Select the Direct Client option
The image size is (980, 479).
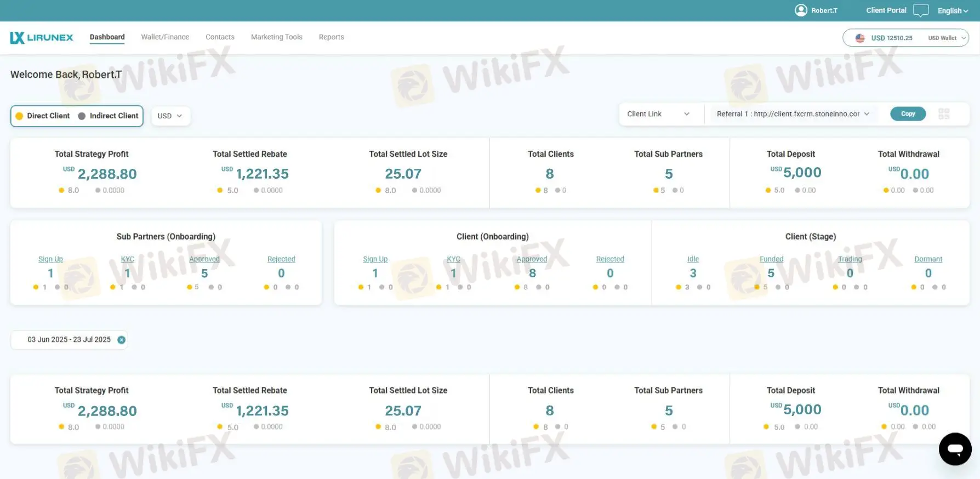pos(43,116)
